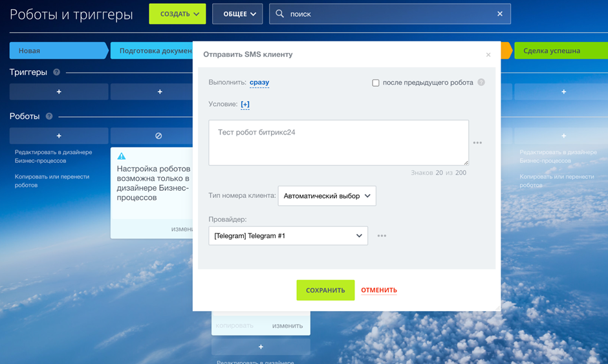The height and width of the screenshot is (364, 608).
Task: Select the Новая stage tab
Action: click(58, 51)
